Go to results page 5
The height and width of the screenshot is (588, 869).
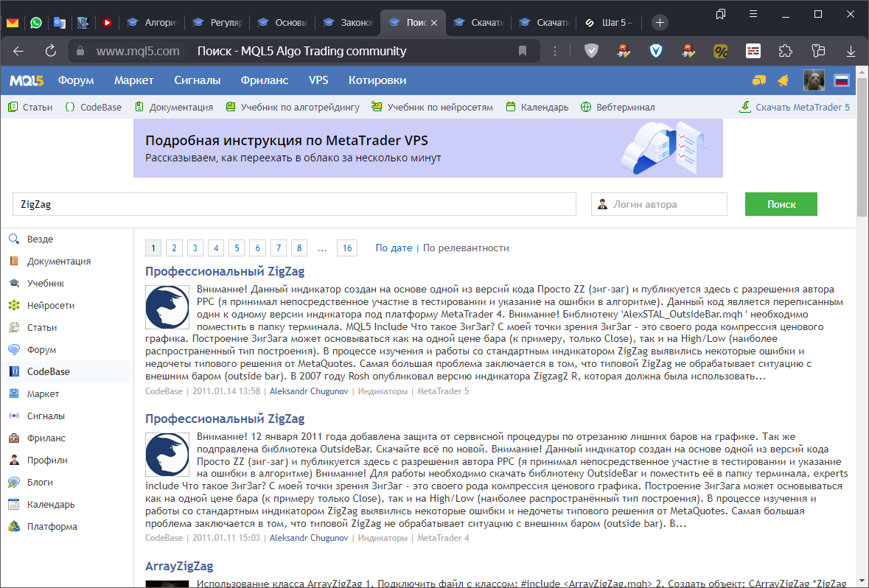237,248
